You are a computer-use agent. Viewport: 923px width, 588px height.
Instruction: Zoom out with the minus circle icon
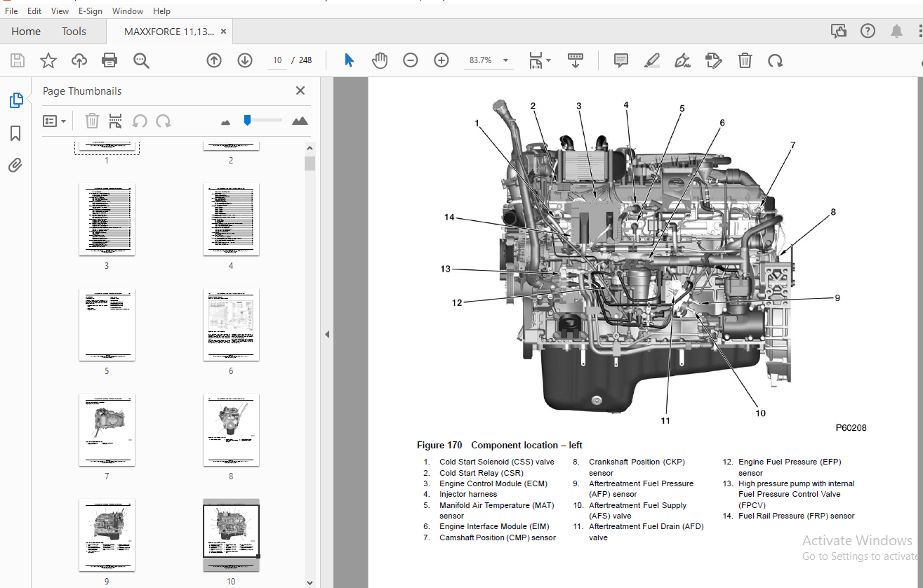[411, 60]
